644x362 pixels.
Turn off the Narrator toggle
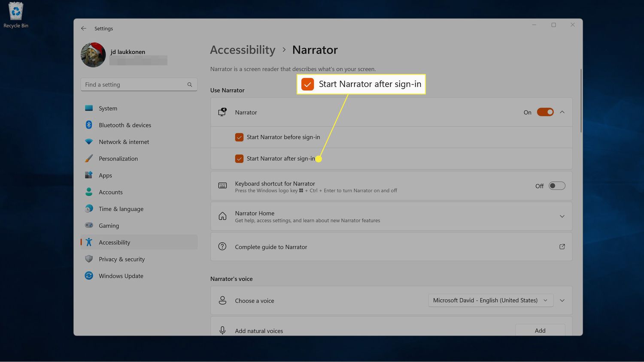545,112
